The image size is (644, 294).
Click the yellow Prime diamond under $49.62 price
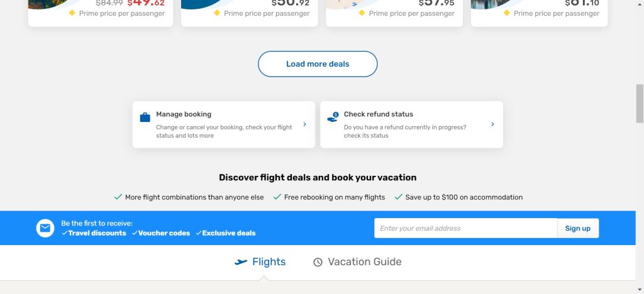[72, 13]
